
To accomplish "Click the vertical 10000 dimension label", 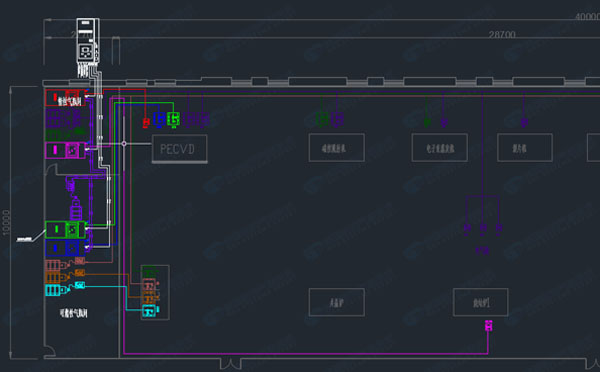I will pos(6,222).
